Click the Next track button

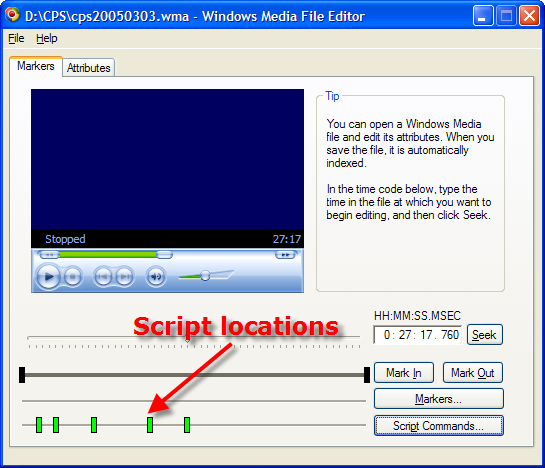(x=124, y=277)
